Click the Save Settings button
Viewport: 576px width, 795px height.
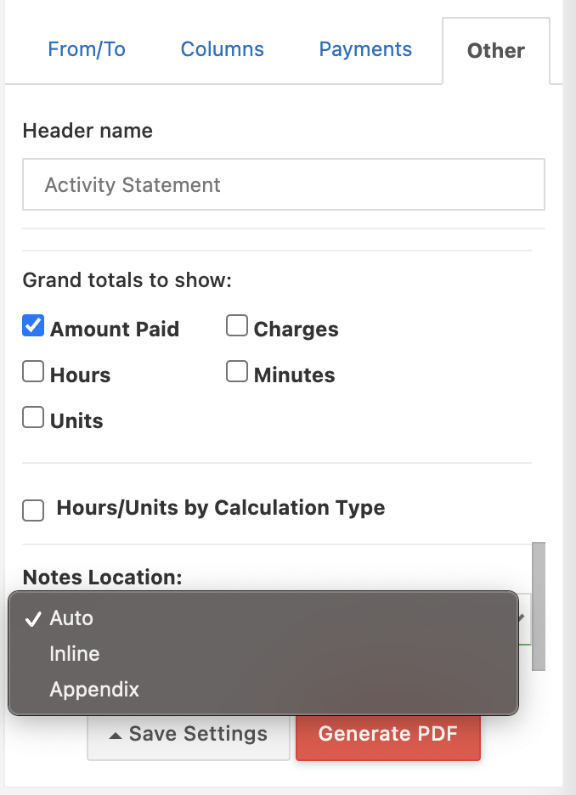coord(188,734)
